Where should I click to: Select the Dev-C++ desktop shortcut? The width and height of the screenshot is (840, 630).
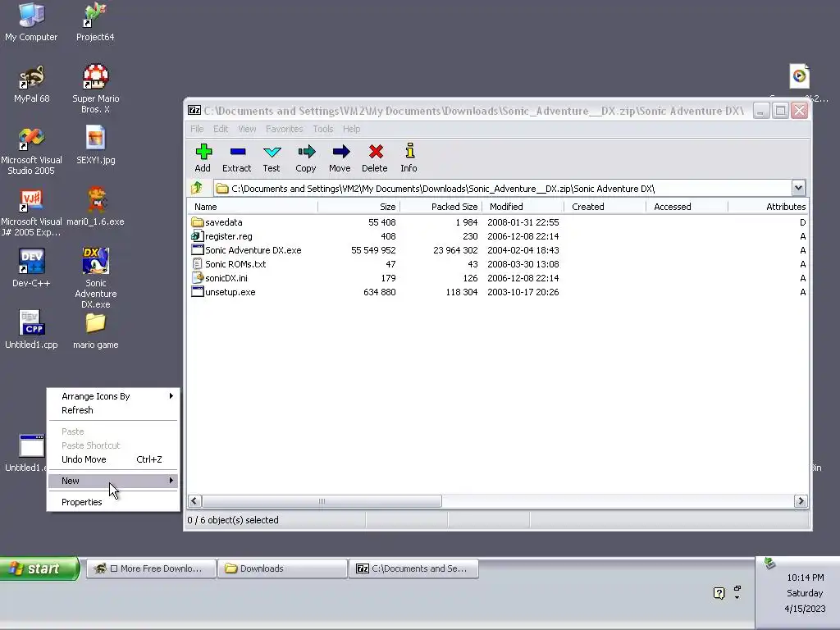(x=31, y=268)
